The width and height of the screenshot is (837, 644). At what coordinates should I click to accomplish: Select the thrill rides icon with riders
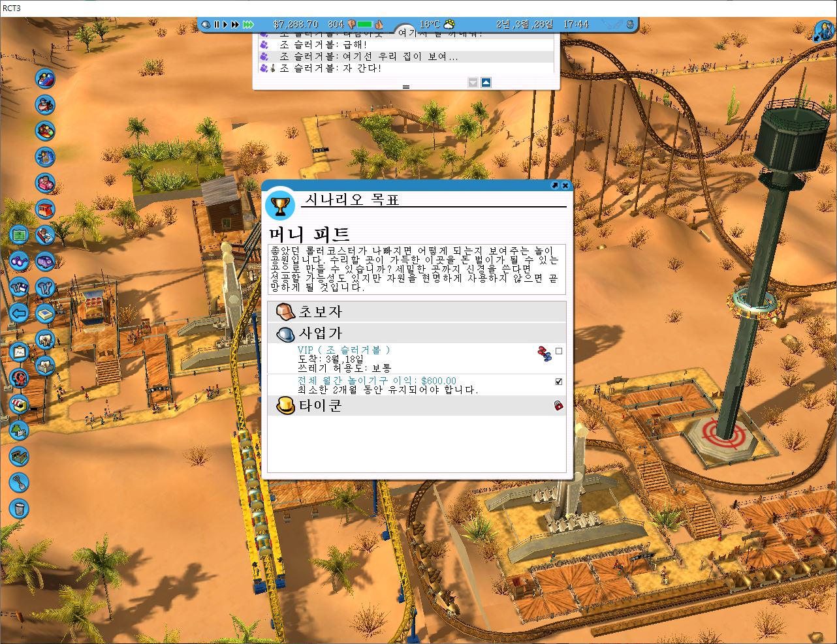click(44, 130)
